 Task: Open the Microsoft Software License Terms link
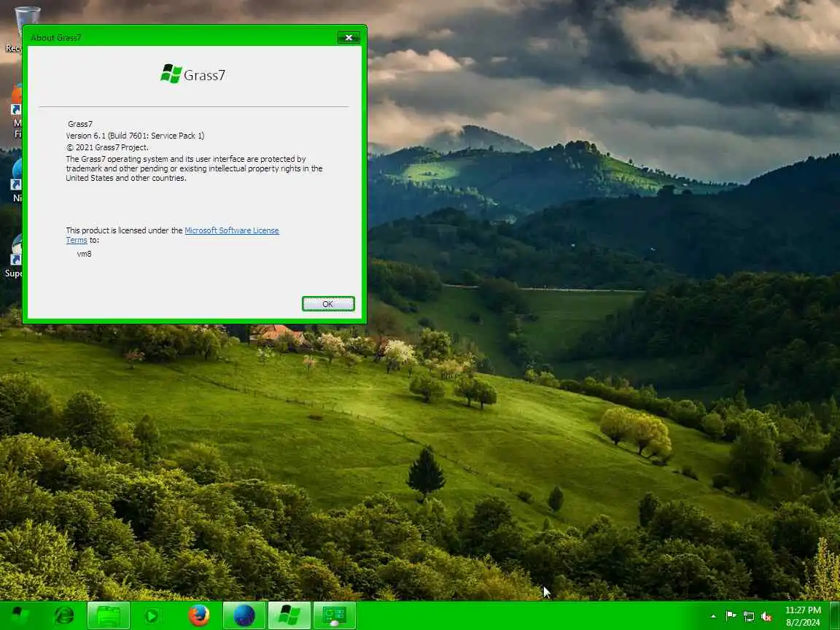(173, 236)
